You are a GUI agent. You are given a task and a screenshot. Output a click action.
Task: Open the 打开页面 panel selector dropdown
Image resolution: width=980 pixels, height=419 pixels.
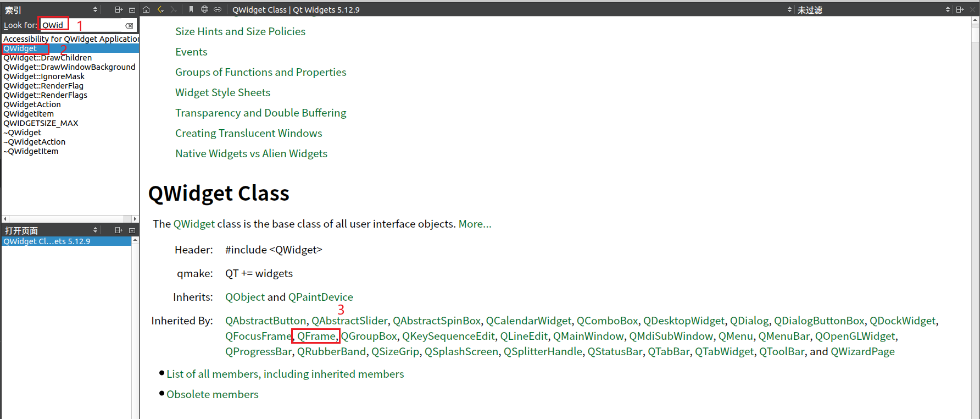[x=95, y=230]
